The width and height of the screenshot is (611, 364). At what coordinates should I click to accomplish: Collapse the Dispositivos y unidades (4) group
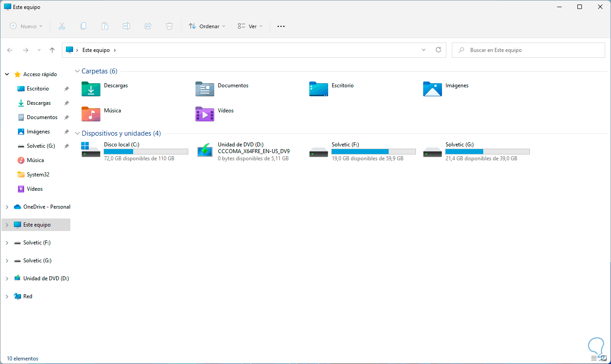[78, 133]
